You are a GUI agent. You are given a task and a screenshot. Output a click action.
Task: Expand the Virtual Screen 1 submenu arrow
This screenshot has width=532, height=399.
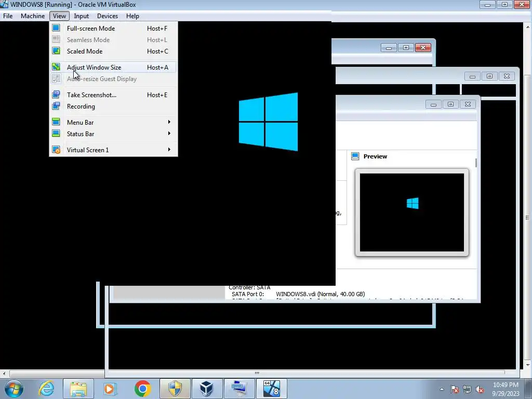169,149
